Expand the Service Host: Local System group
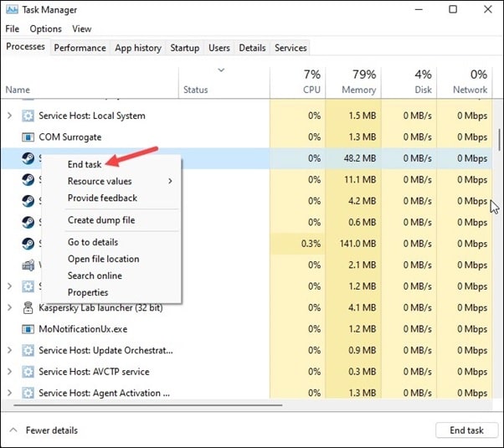The image size is (504, 448). click(10, 116)
